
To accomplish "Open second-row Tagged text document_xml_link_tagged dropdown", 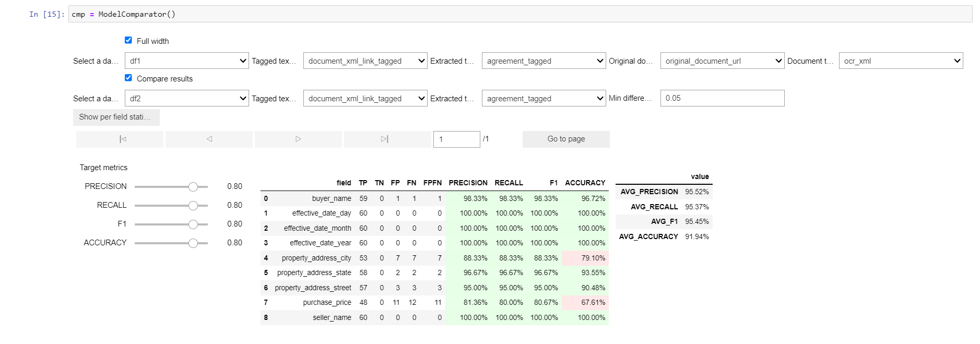I will point(365,98).
